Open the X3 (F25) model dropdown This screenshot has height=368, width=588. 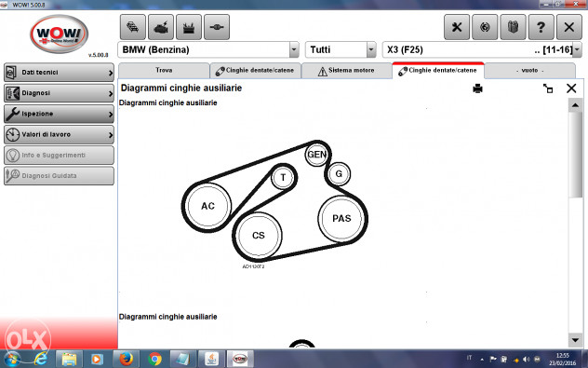(x=577, y=49)
